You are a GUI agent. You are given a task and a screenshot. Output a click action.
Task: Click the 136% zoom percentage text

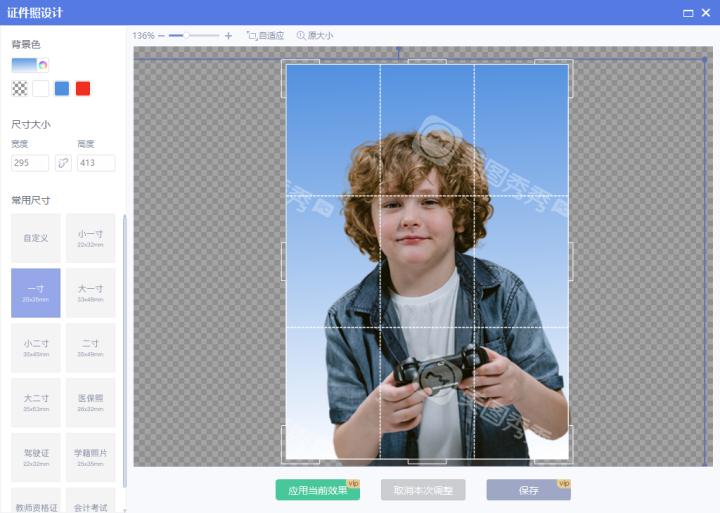(x=143, y=36)
